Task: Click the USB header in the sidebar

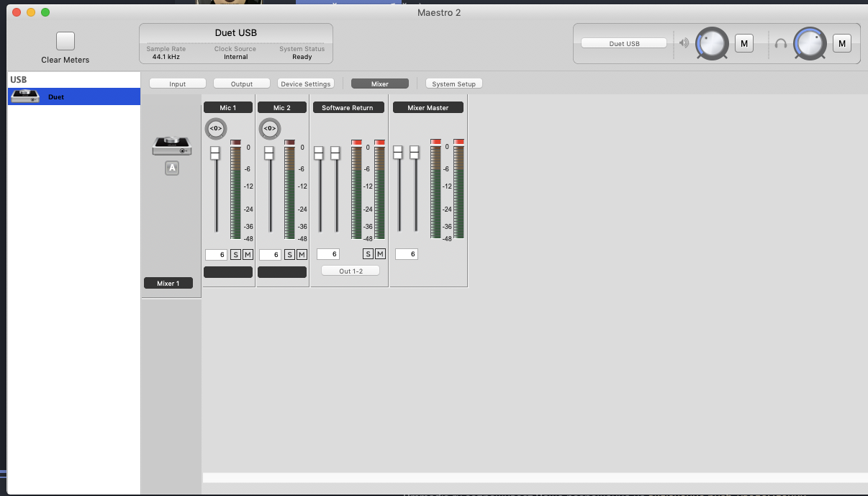Action: click(x=19, y=78)
